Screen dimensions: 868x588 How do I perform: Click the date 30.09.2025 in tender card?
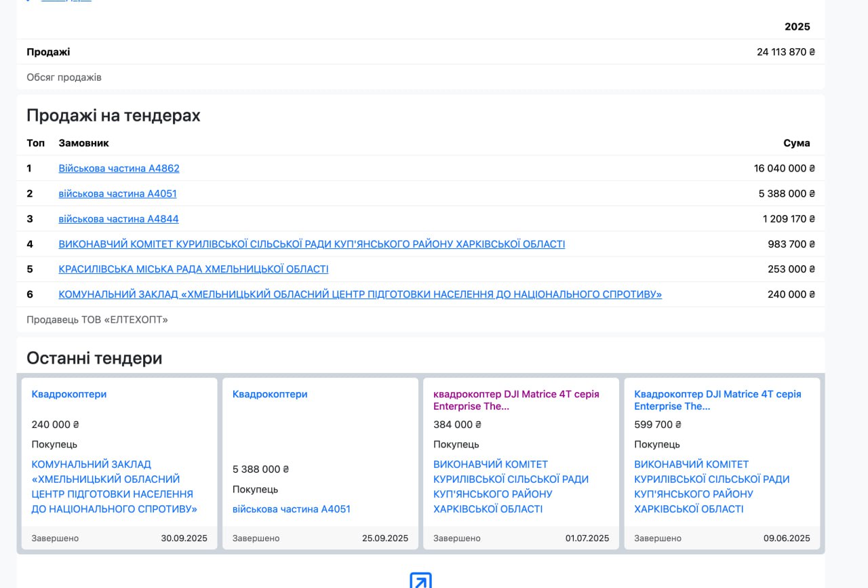184,538
